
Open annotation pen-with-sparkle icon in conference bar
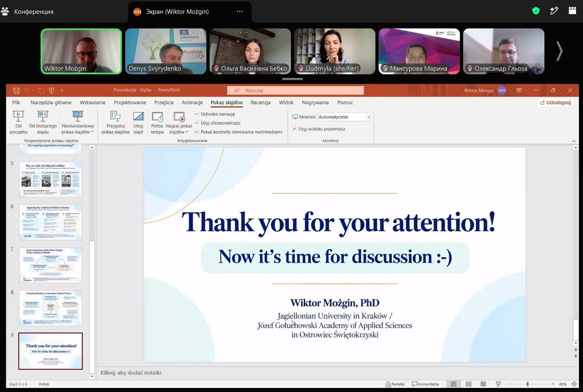coord(554,11)
